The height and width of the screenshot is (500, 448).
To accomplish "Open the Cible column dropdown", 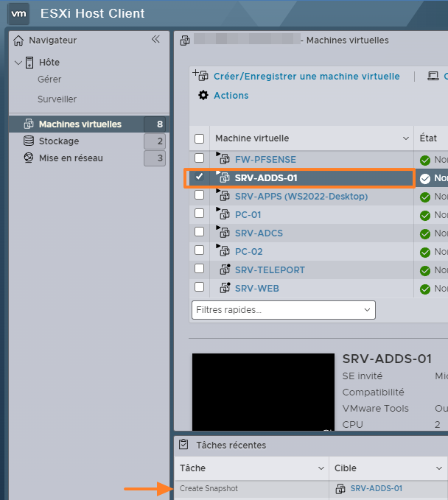I will (439, 468).
